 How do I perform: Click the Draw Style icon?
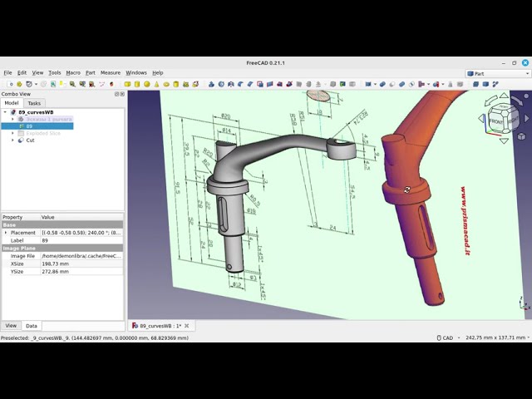[x=29, y=84]
